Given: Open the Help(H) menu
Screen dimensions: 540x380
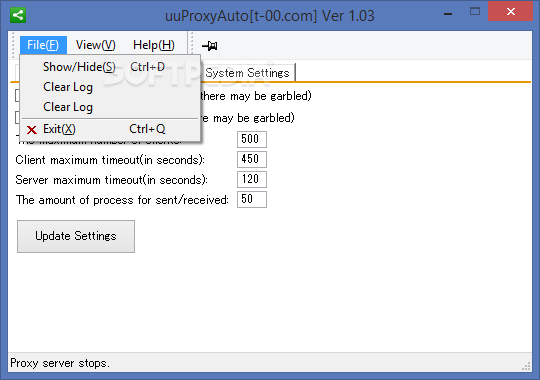Looking at the screenshot, I should (x=154, y=45).
